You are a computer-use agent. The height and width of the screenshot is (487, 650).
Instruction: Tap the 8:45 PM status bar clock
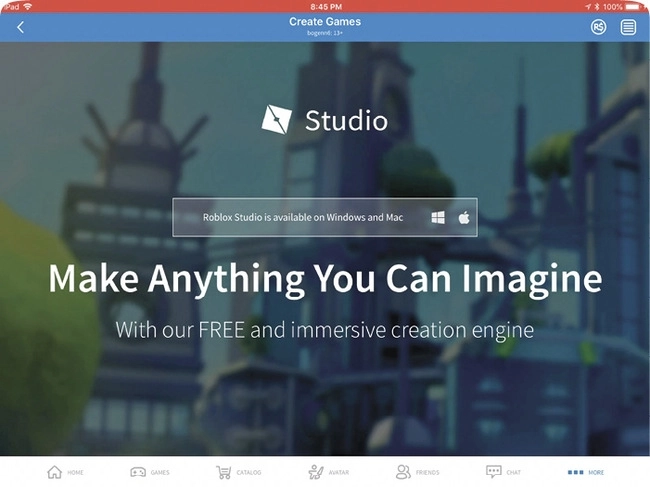(x=325, y=6)
